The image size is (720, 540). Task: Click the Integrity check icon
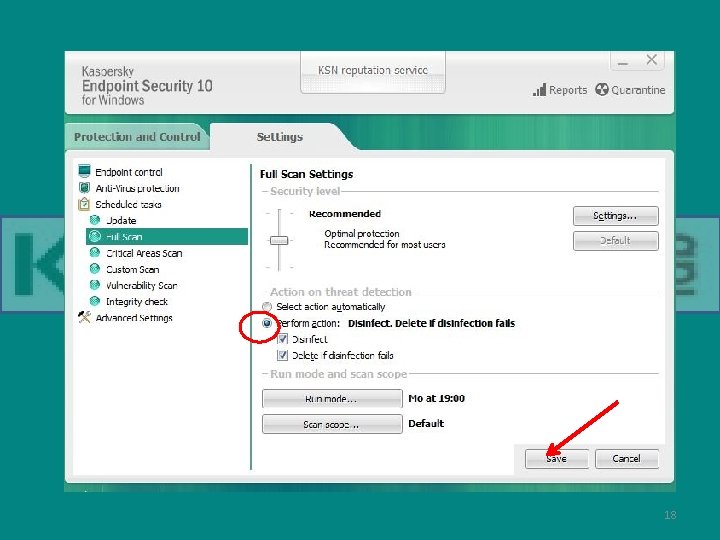click(95, 301)
